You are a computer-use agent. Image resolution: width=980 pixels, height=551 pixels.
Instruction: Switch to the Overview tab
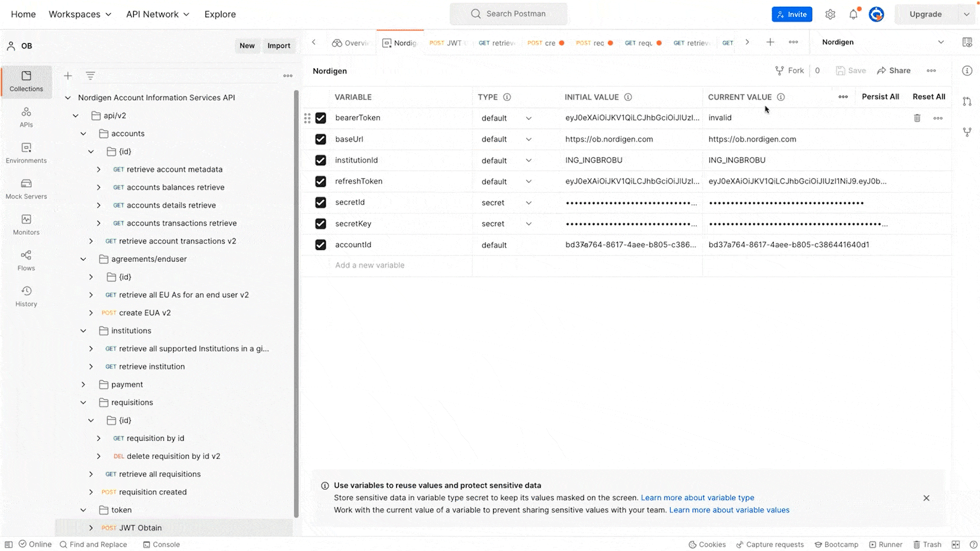pos(351,43)
